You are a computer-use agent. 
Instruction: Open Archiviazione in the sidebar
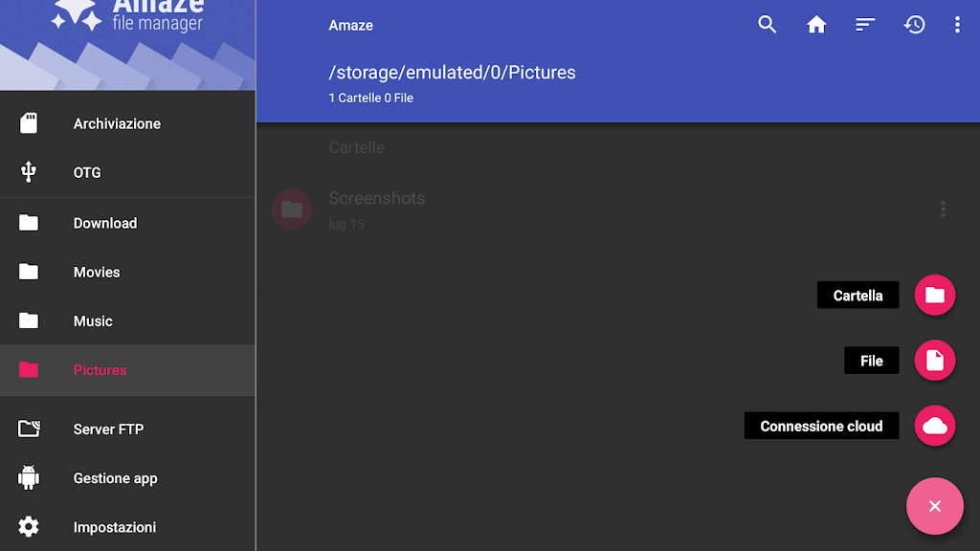117,123
